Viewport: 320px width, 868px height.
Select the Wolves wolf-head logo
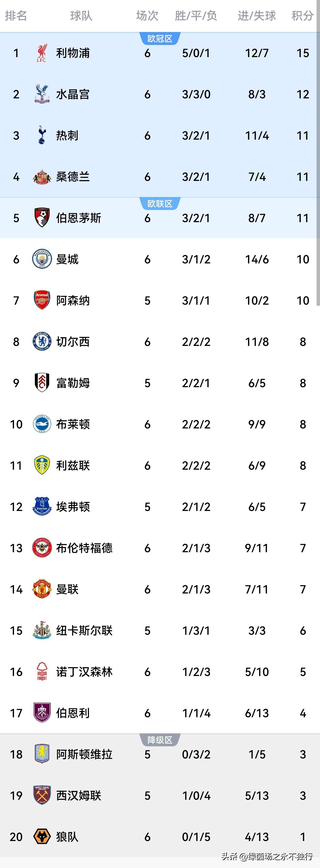point(42,837)
